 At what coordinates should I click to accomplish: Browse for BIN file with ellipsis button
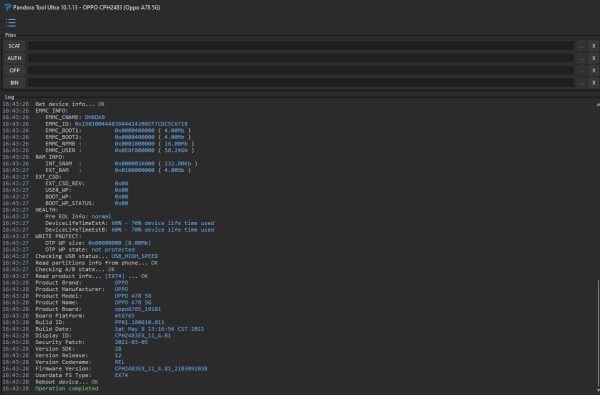581,83
